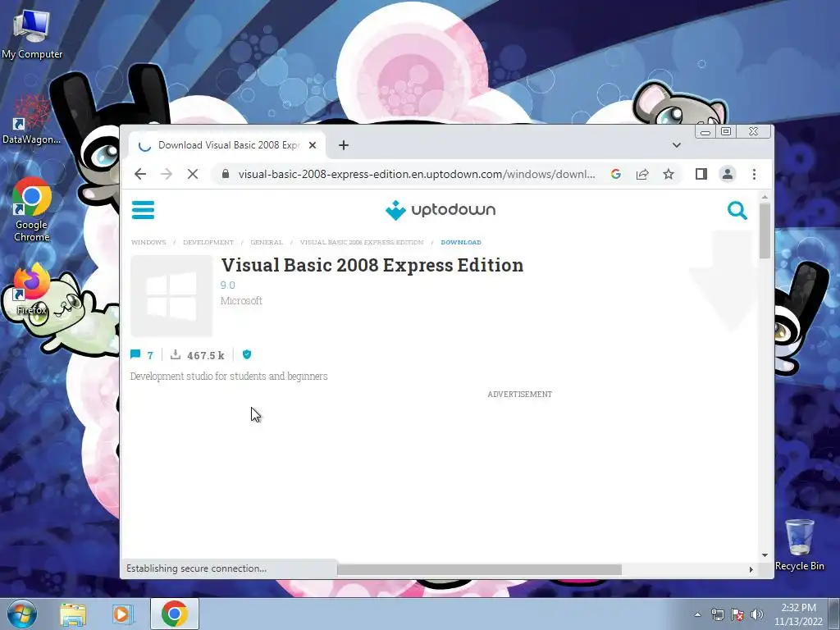Image resolution: width=840 pixels, height=630 pixels.
Task: Click the vertical scrollbar thumb
Action: point(765,231)
